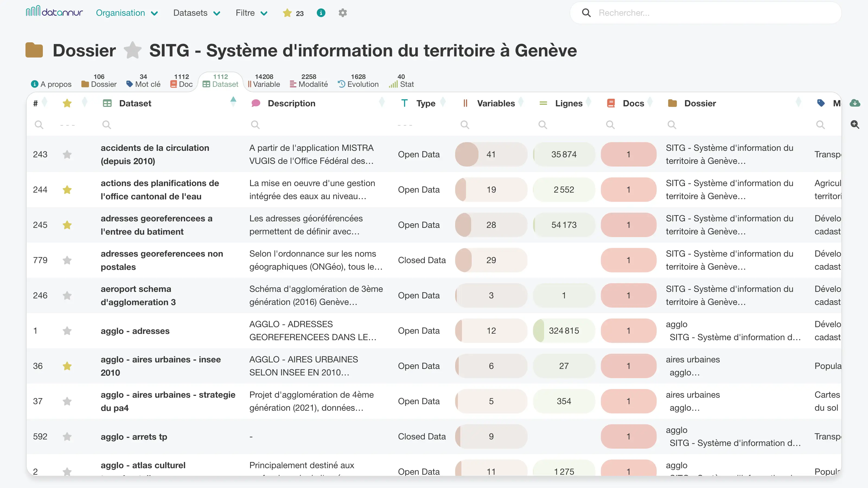Star the accidents de la circulation dataset
The height and width of the screenshot is (488, 868).
click(67, 154)
